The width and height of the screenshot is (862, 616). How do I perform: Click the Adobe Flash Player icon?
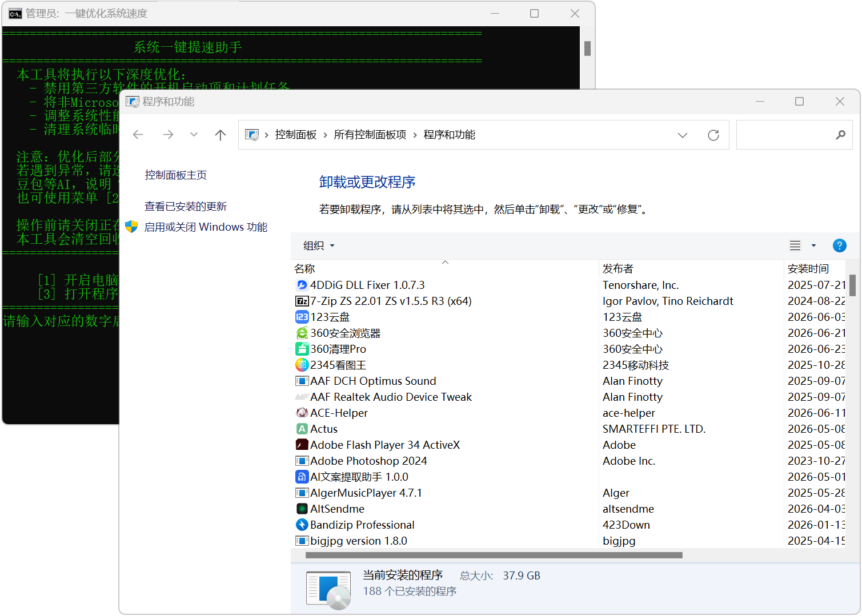click(x=302, y=445)
